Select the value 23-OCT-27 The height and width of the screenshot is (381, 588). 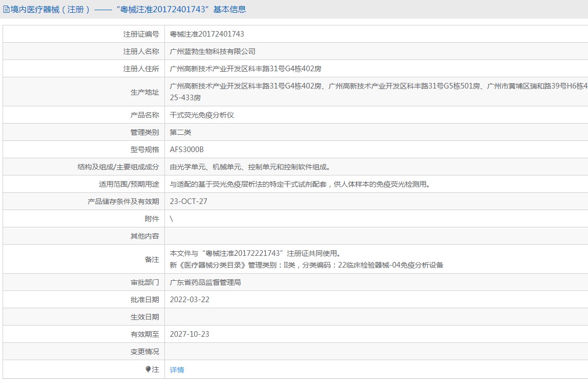pyautogui.click(x=188, y=201)
